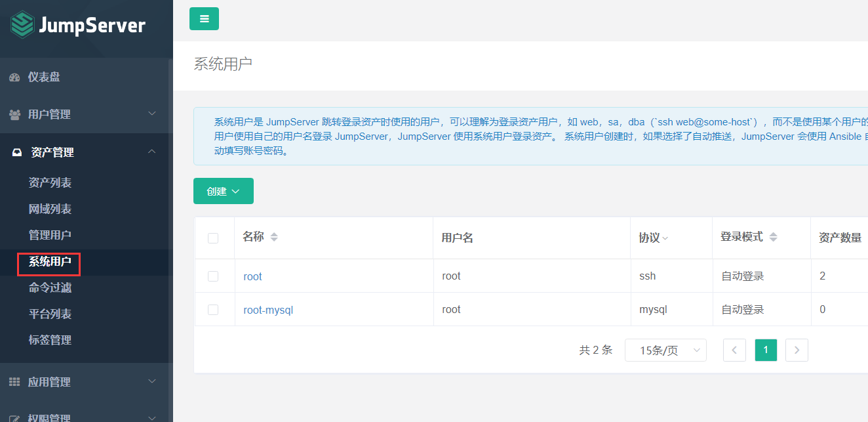Open 协议 column filter dropdown
Viewport: 868px width, 422px height.
click(665, 238)
